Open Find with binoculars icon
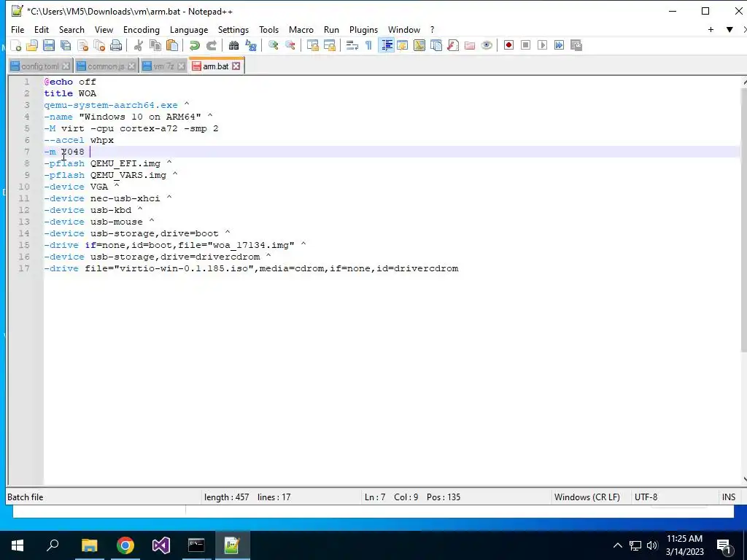 [233, 45]
